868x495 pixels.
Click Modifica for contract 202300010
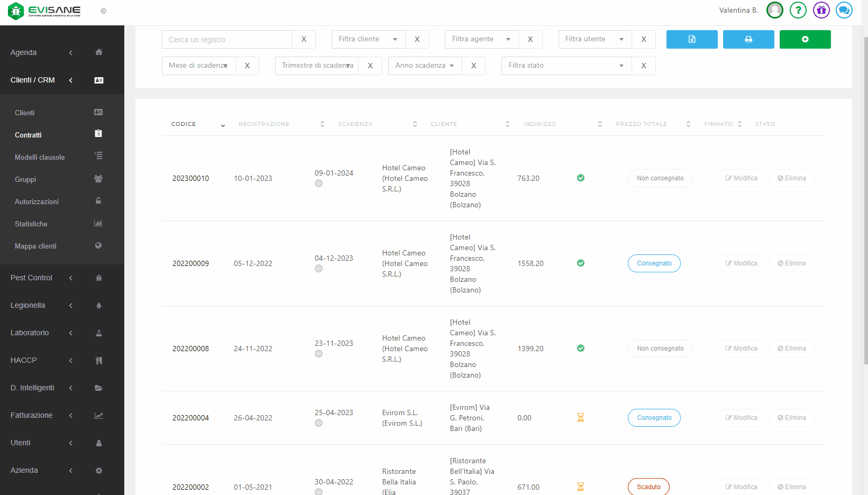(741, 178)
